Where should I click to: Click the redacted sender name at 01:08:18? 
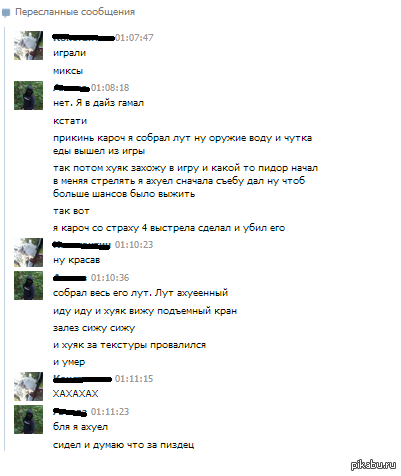pyautogui.click(x=72, y=88)
